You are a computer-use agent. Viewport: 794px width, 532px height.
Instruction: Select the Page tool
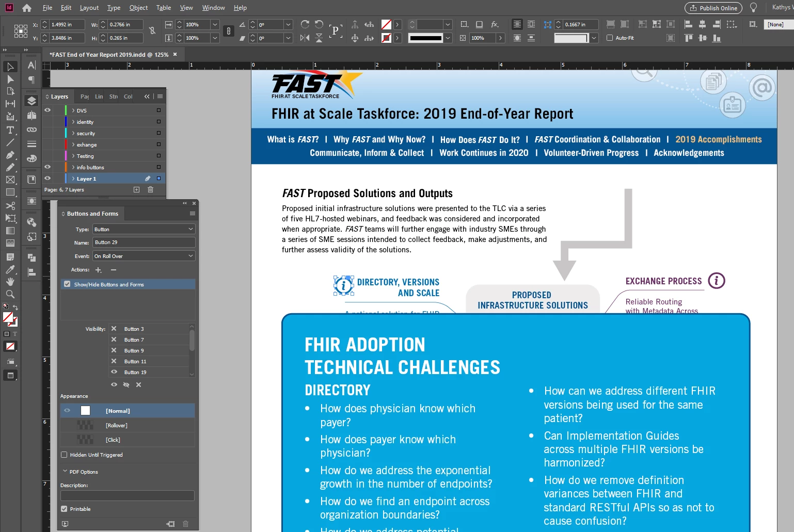point(10,91)
